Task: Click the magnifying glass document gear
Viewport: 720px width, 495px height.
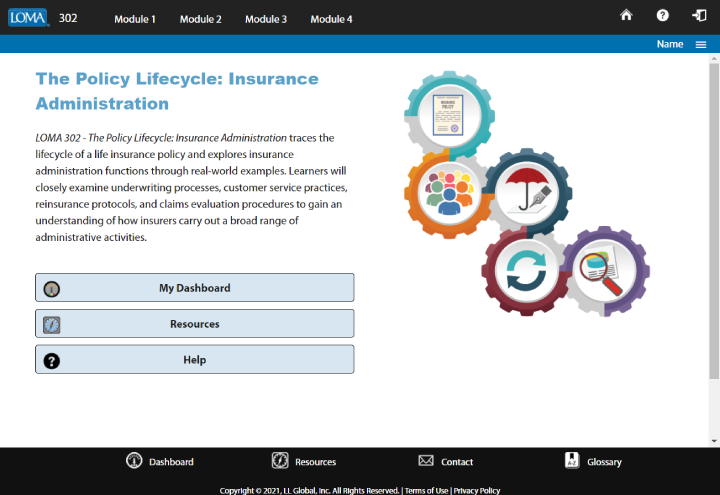Action: 605,271
